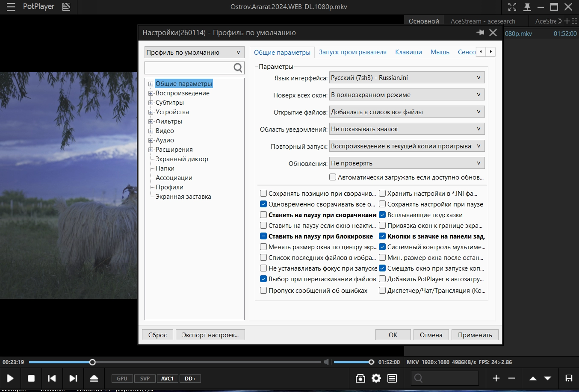Uncheck 'Всплывающие подсказки' checkbox
The height and width of the screenshot is (392, 579).
click(x=383, y=215)
